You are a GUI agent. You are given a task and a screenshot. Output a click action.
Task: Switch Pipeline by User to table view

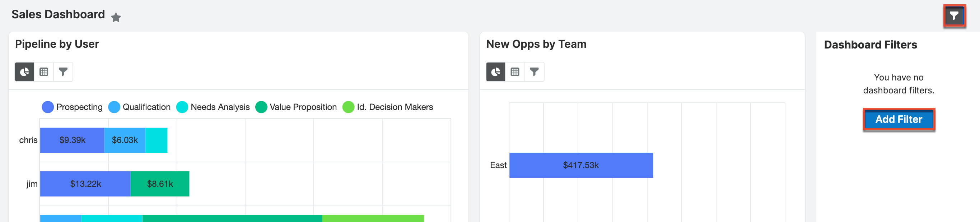coord(45,71)
